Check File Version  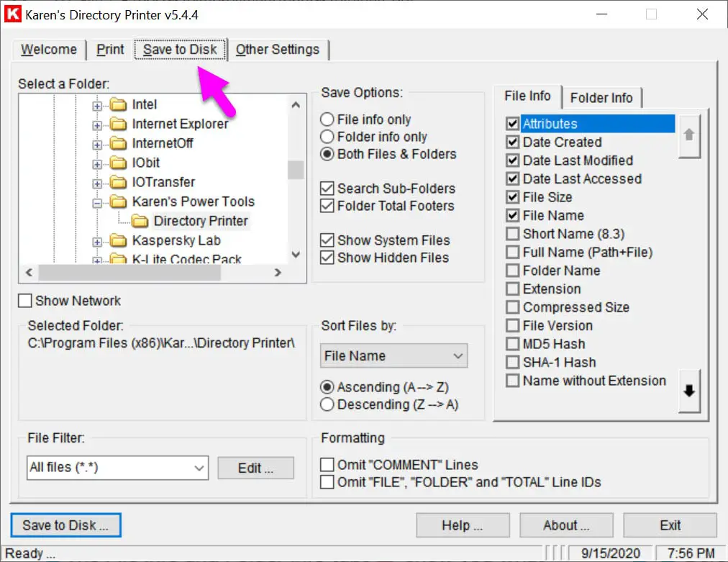click(x=513, y=325)
